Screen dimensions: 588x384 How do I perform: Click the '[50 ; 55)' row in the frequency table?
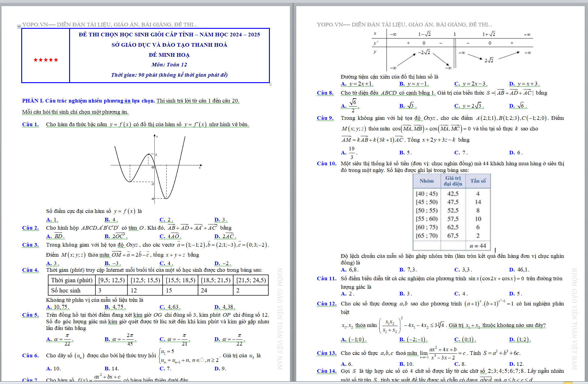tap(452, 211)
